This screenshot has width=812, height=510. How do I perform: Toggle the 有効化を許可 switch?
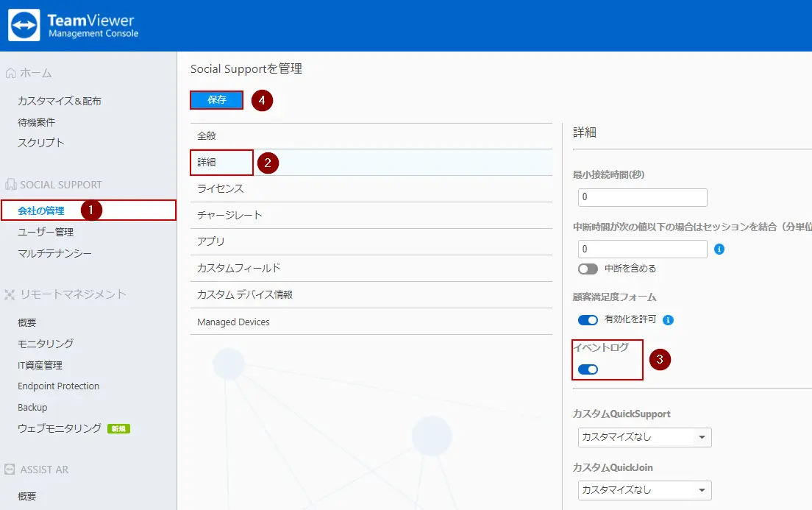tap(588, 320)
